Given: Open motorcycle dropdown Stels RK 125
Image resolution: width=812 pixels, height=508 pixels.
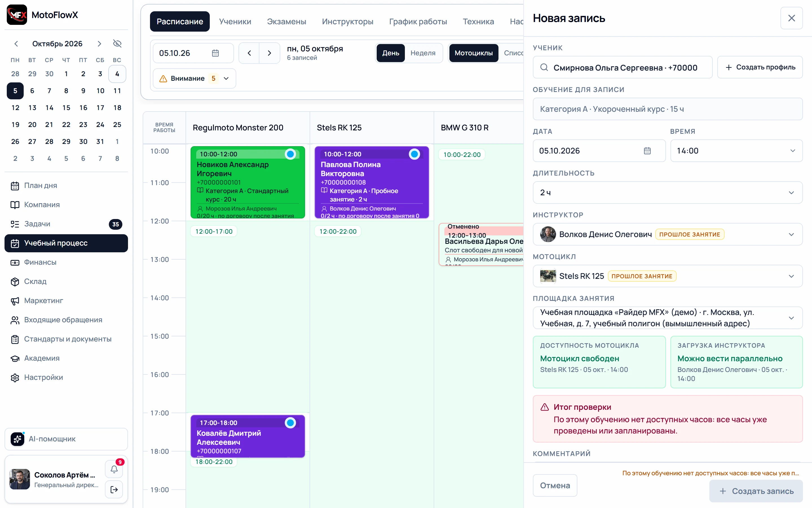Looking at the screenshot, I should [667, 276].
